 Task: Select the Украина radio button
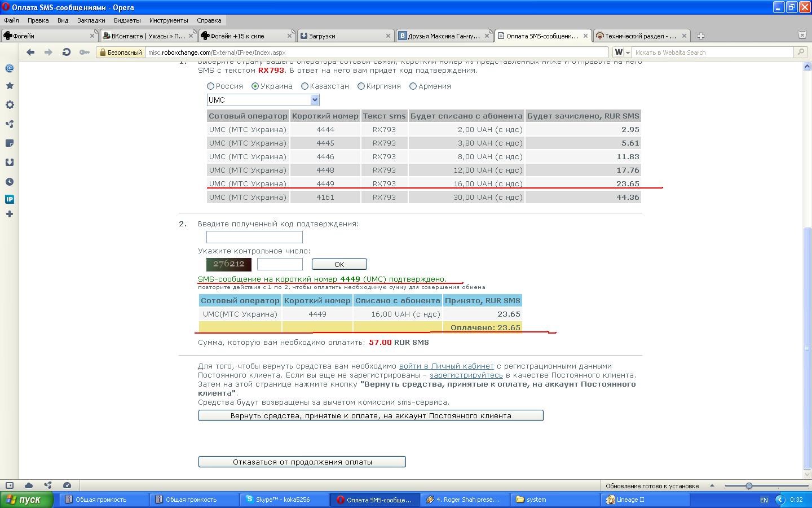(255, 86)
